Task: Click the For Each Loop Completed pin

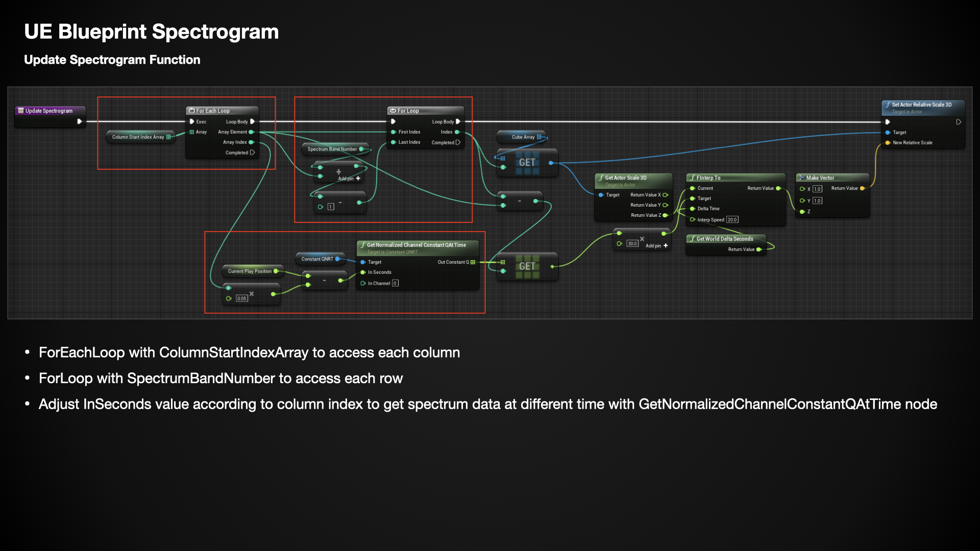Action: click(252, 153)
